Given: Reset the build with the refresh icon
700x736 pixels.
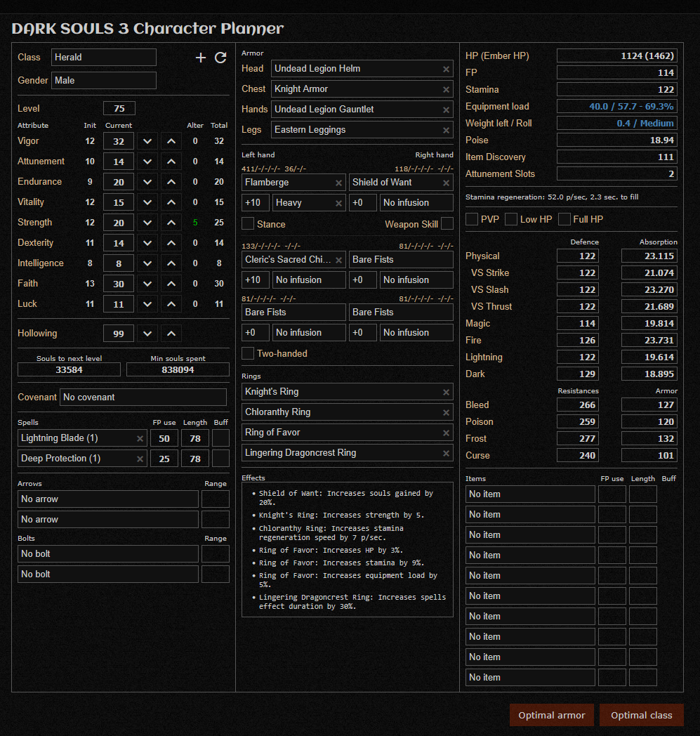Looking at the screenshot, I should coord(220,58).
